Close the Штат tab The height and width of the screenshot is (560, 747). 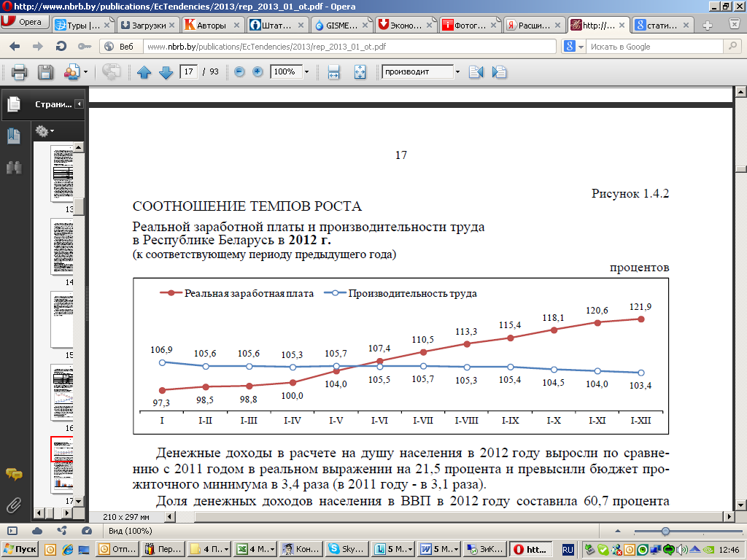[x=301, y=26]
